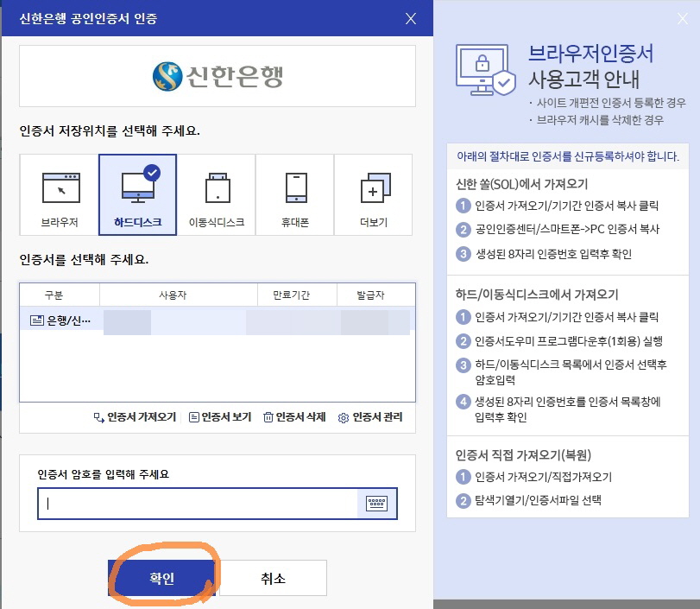700x609 pixels.
Task: Click step 생성된 8자리 인증번호 입력후 확인
Action: [x=553, y=254]
